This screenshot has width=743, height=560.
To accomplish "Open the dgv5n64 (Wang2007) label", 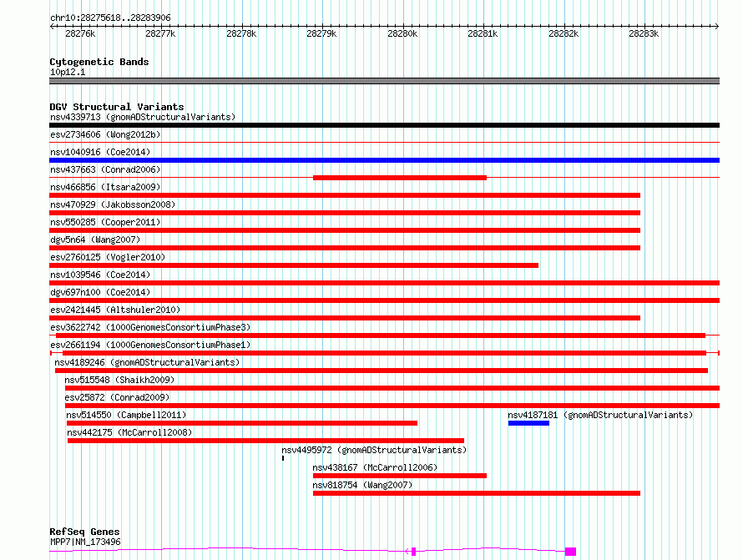I will [95, 240].
